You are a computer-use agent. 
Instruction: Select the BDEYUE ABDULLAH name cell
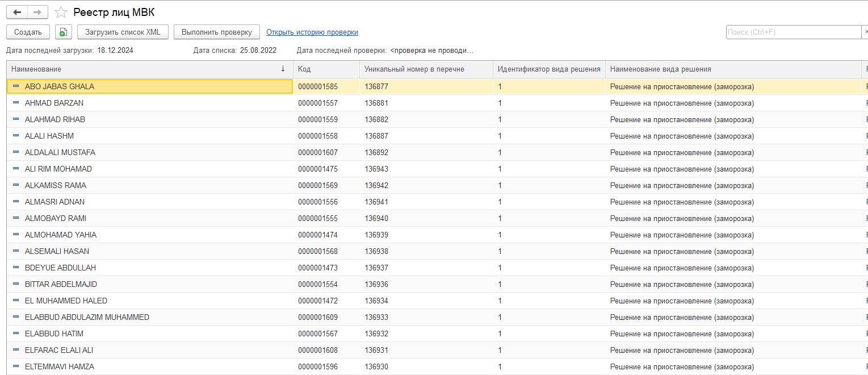point(149,268)
